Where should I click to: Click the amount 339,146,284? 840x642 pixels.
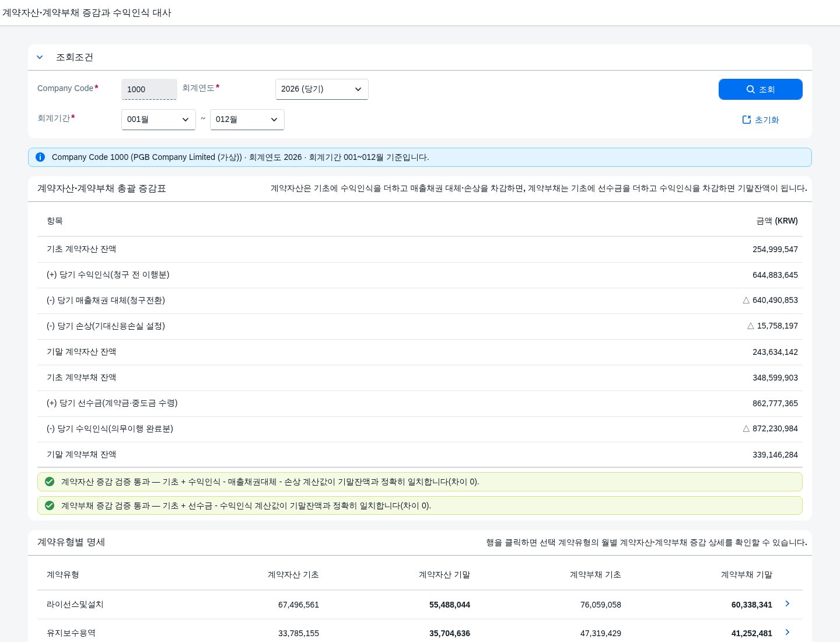tap(775, 455)
